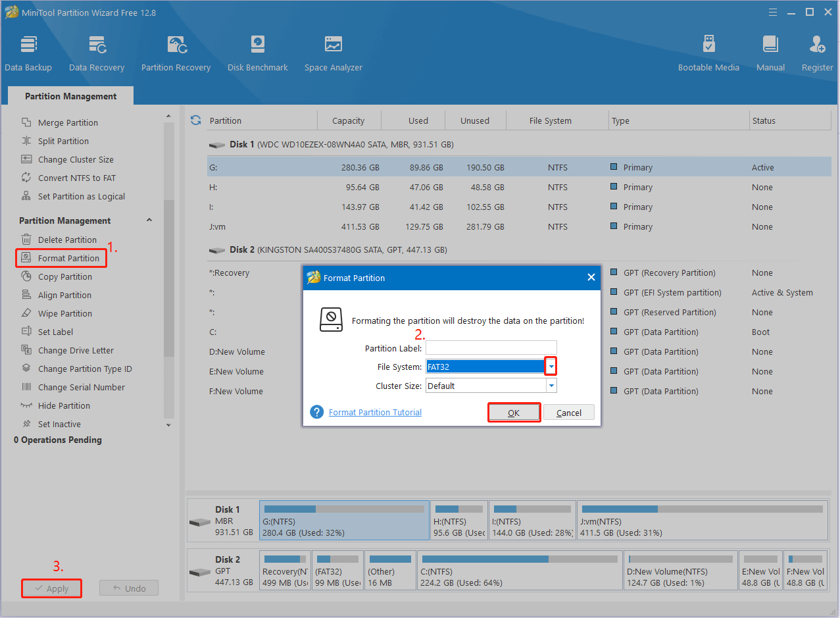Select the H: partition row

coord(519,187)
